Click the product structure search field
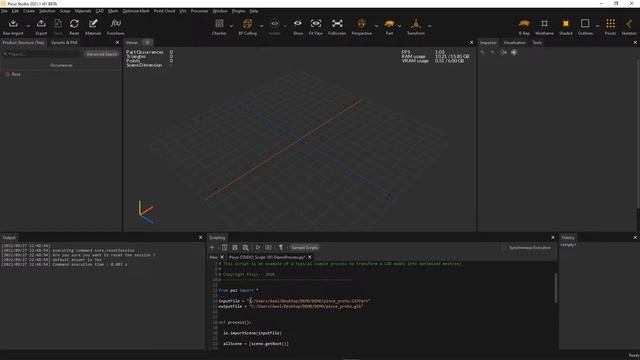 [41, 54]
